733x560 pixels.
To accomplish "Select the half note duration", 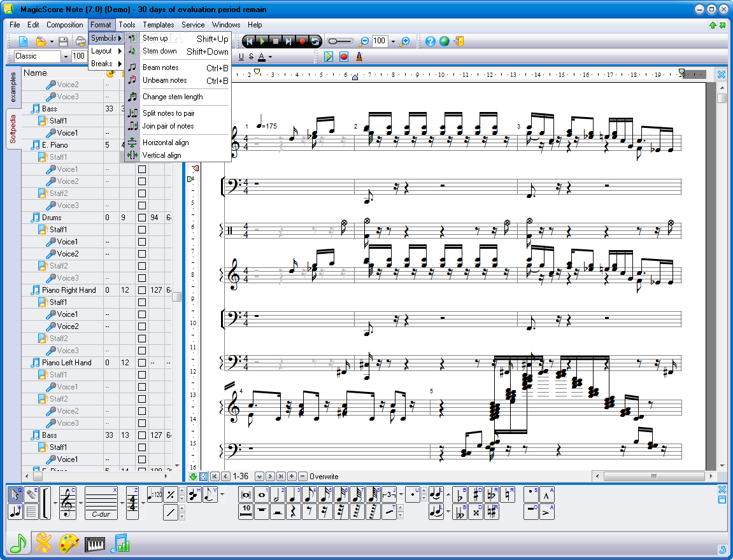I will click(277, 494).
